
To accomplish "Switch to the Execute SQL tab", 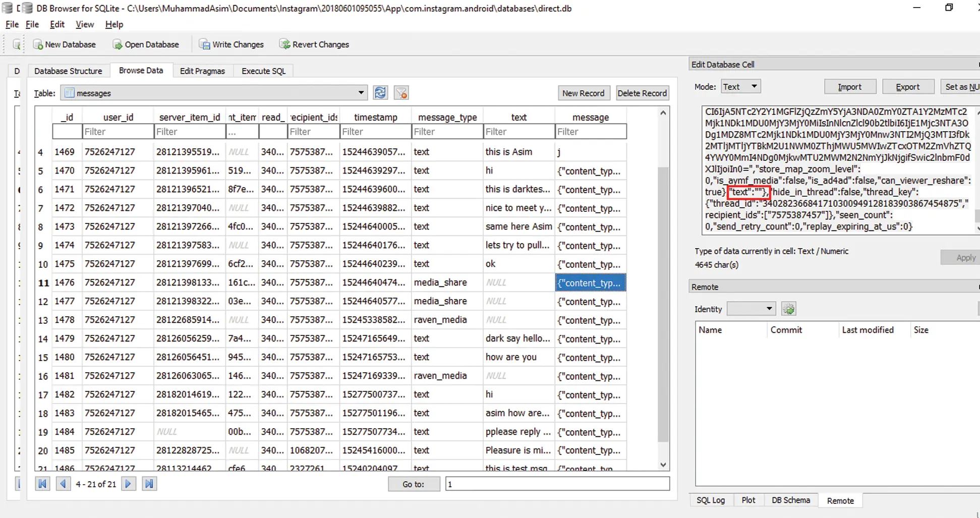I will point(263,71).
